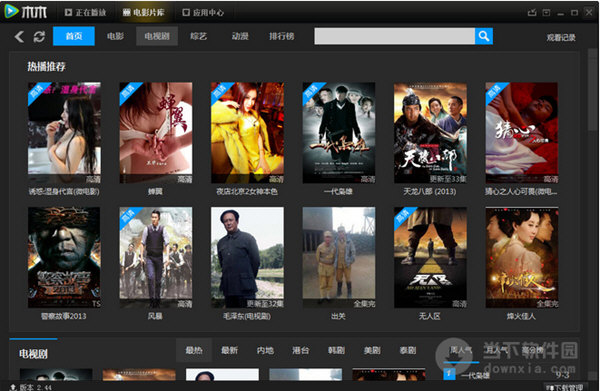Click the MuMu player logo
Screen dimensions: 600x391
point(26,11)
